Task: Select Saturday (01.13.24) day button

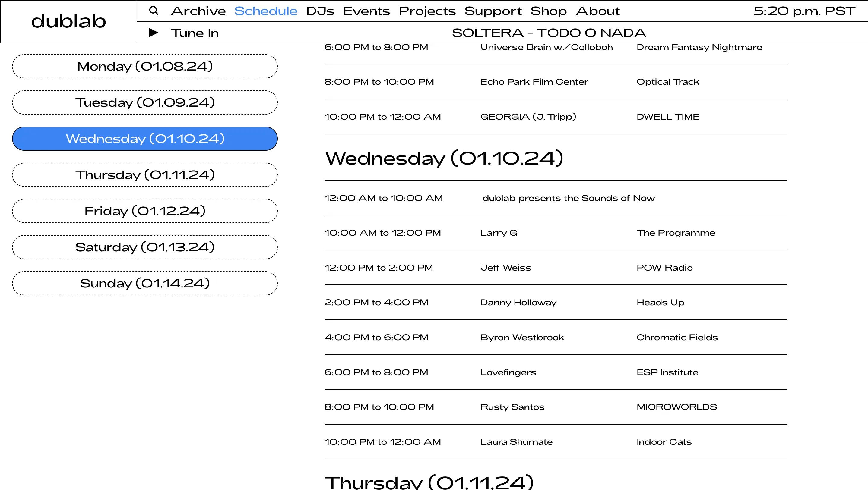Action: (x=145, y=247)
